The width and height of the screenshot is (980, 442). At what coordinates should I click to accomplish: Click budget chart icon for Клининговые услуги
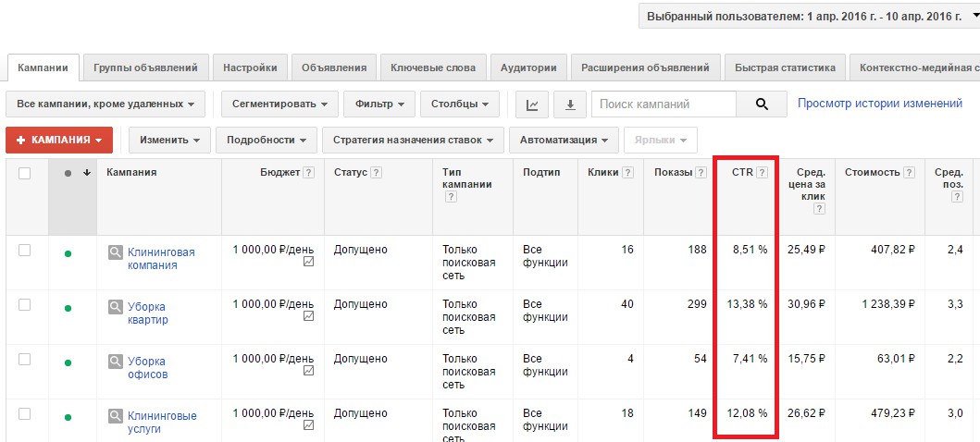point(308,425)
